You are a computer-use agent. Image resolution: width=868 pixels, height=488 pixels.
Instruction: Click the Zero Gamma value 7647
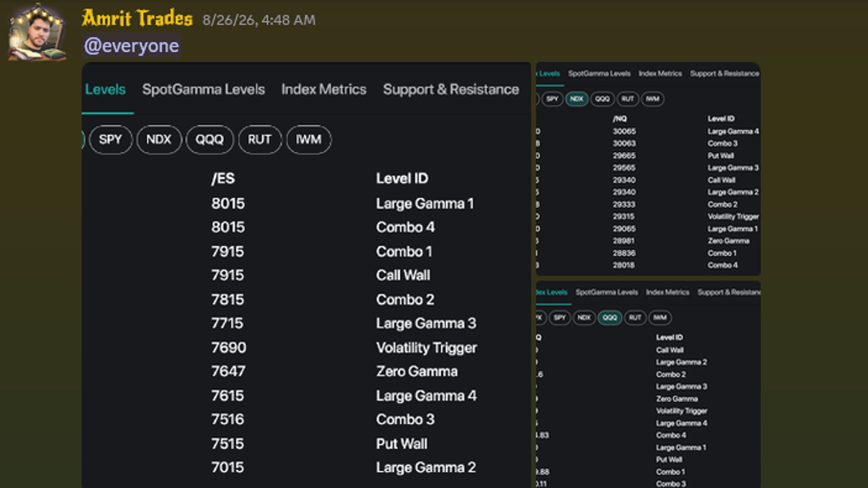228,371
